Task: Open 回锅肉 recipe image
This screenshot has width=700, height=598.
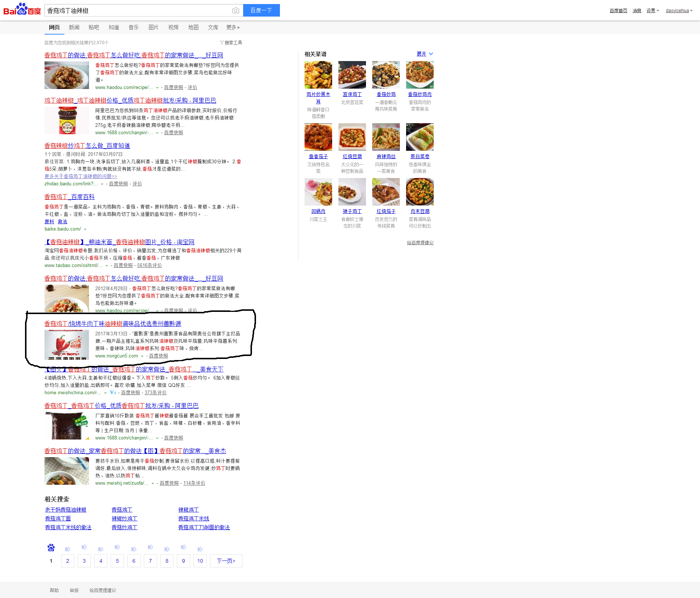Action: (x=318, y=192)
